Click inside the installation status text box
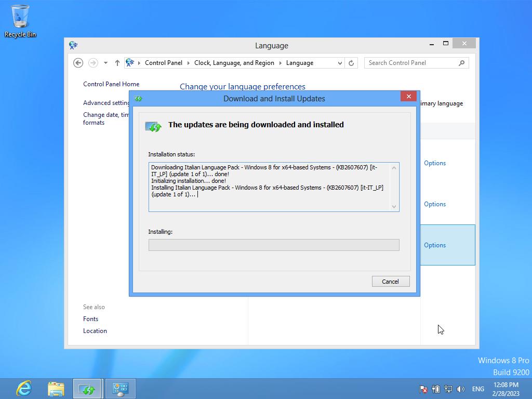This screenshot has width=532, height=399. [x=274, y=187]
